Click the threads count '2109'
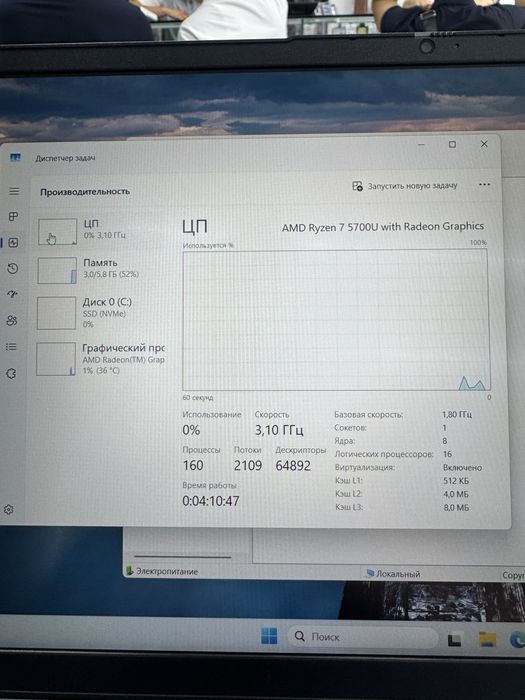 pos(248,466)
